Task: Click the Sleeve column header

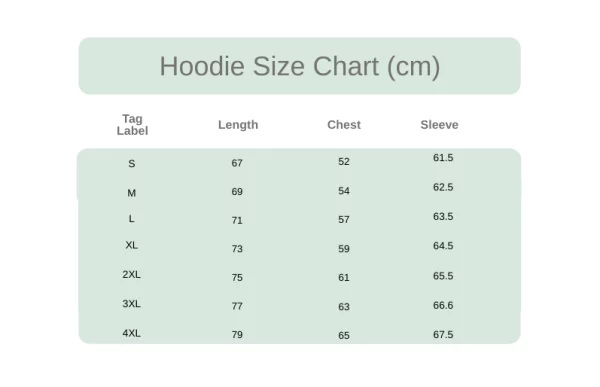Action: [439, 125]
